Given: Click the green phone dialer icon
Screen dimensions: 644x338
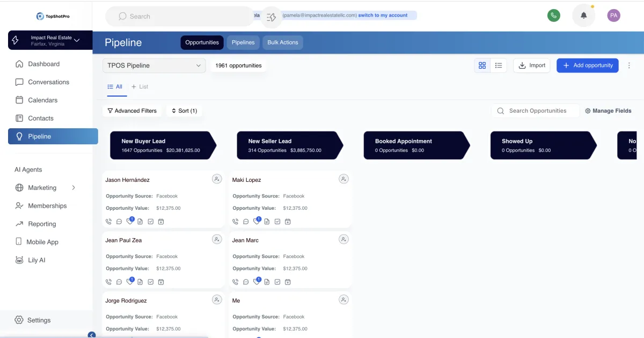Looking at the screenshot, I should tap(554, 16).
